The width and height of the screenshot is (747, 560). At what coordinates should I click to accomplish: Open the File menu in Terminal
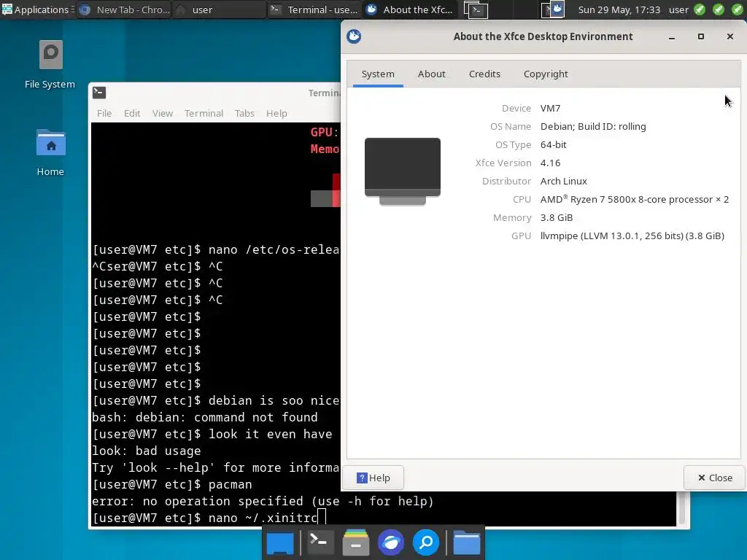(x=104, y=113)
